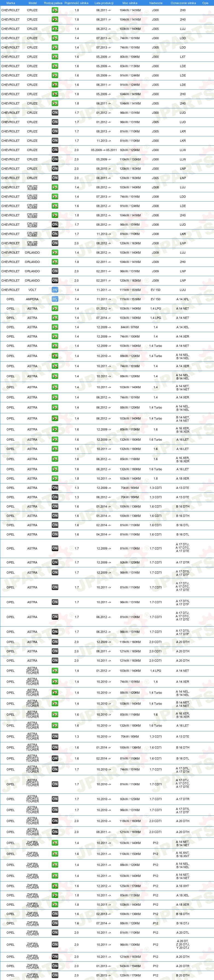Select the AMPERA model cell

click(x=32, y=299)
